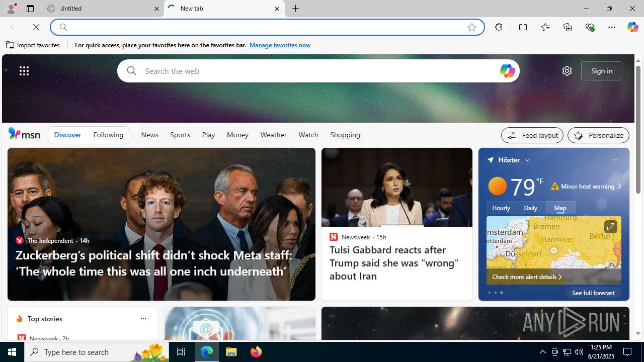Open Settings and more ellipsis

(611, 27)
